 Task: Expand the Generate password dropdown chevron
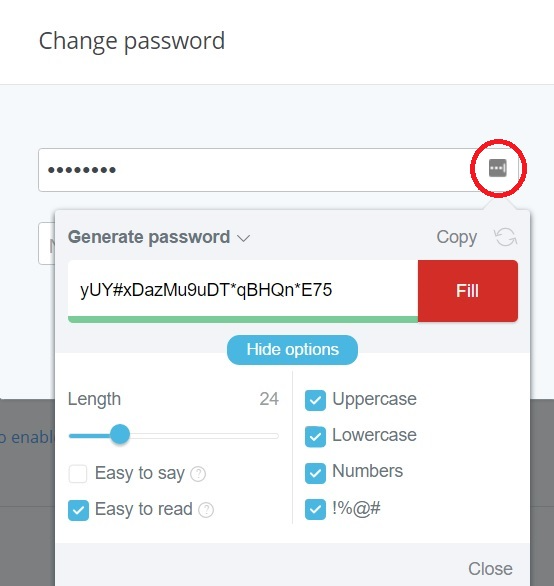pyautogui.click(x=243, y=238)
